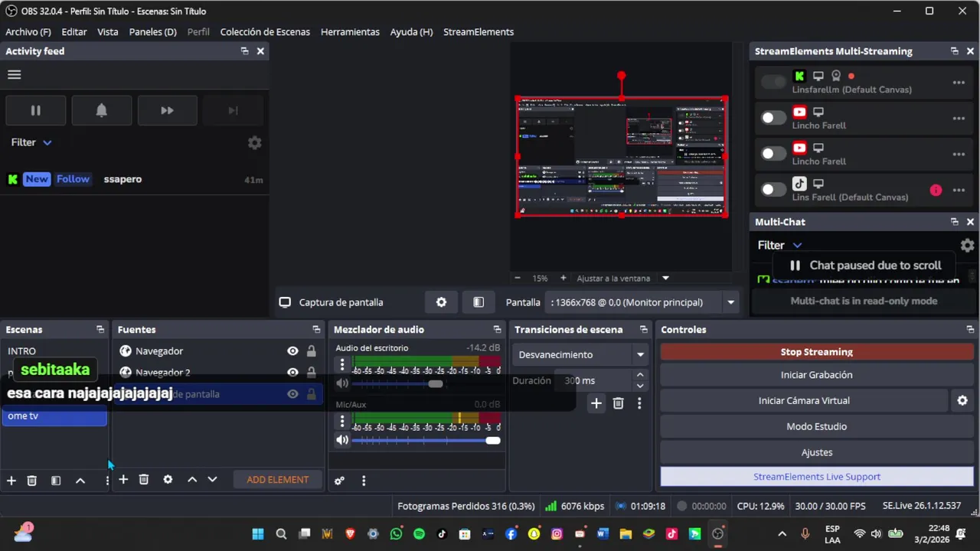The height and width of the screenshot is (551, 980).
Task: Remove the selected source with trash icon
Action: tap(144, 480)
